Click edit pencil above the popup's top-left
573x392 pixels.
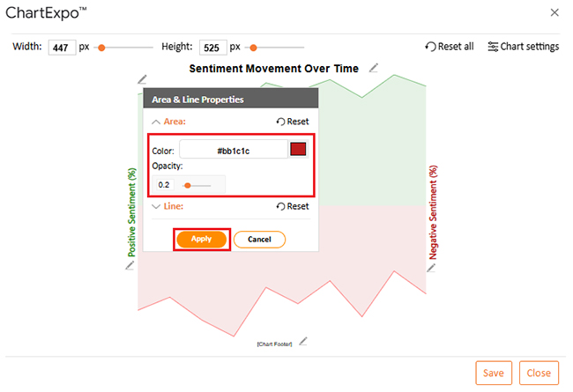click(x=142, y=79)
